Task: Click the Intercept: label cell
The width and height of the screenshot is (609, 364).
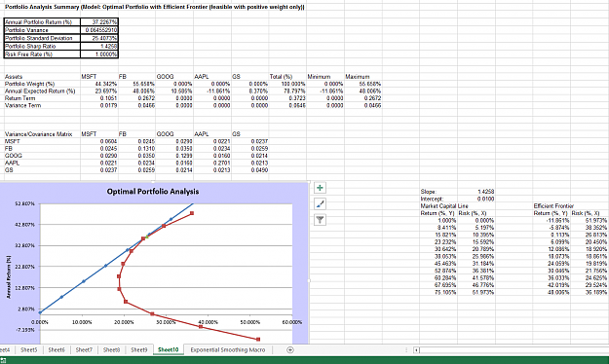Action: pyautogui.click(x=438, y=199)
